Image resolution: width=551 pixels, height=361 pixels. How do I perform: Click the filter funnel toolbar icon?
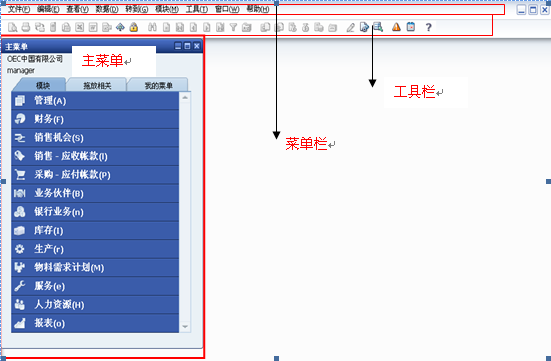pyautogui.click(x=233, y=27)
